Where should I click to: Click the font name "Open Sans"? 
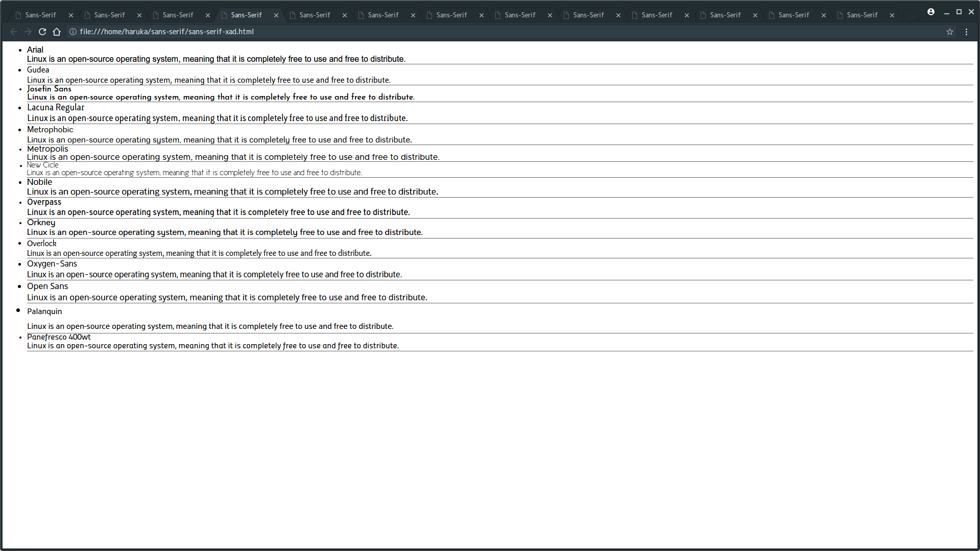pyautogui.click(x=47, y=286)
